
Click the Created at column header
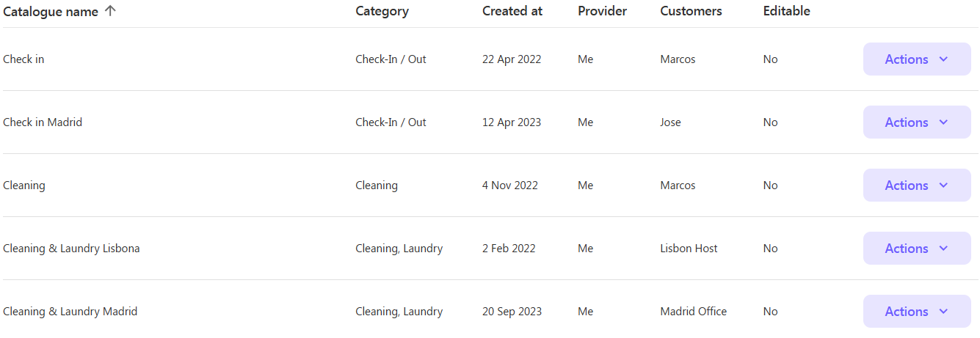pyautogui.click(x=512, y=11)
